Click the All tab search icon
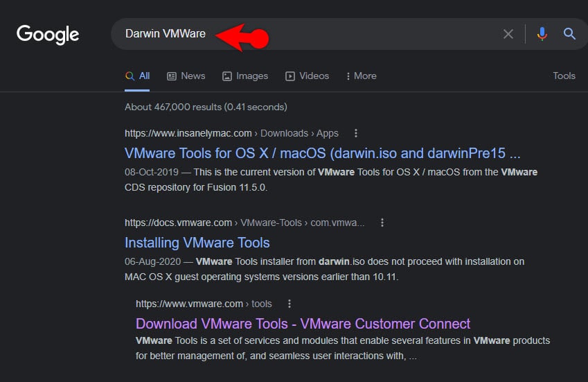 (x=130, y=76)
